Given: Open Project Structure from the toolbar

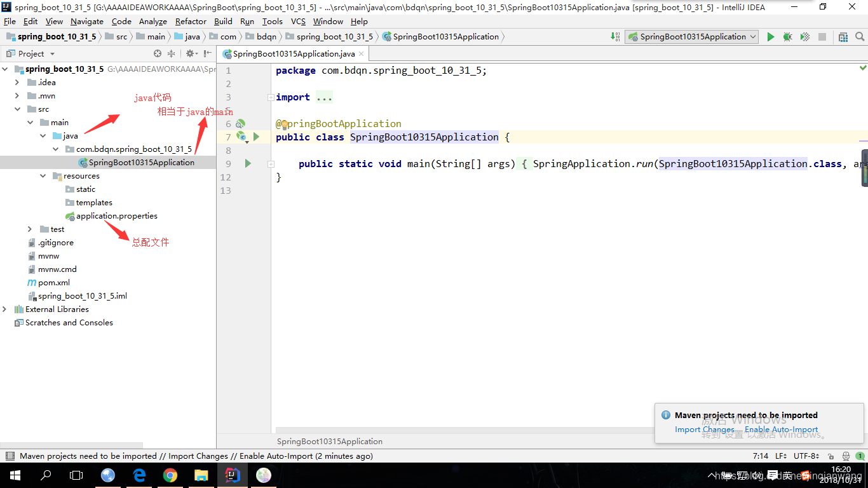Looking at the screenshot, I should [x=843, y=37].
